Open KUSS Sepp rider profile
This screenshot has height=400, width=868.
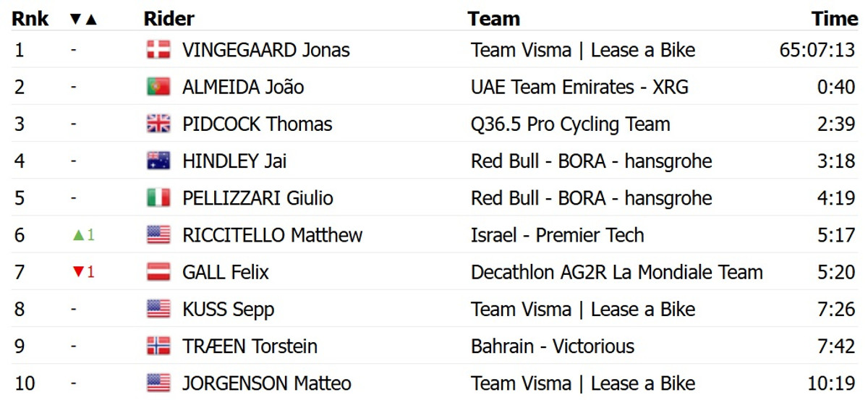click(228, 310)
